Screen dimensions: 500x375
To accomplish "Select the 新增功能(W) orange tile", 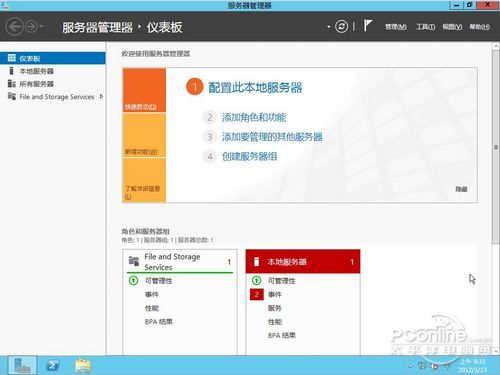I will (144, 135).
